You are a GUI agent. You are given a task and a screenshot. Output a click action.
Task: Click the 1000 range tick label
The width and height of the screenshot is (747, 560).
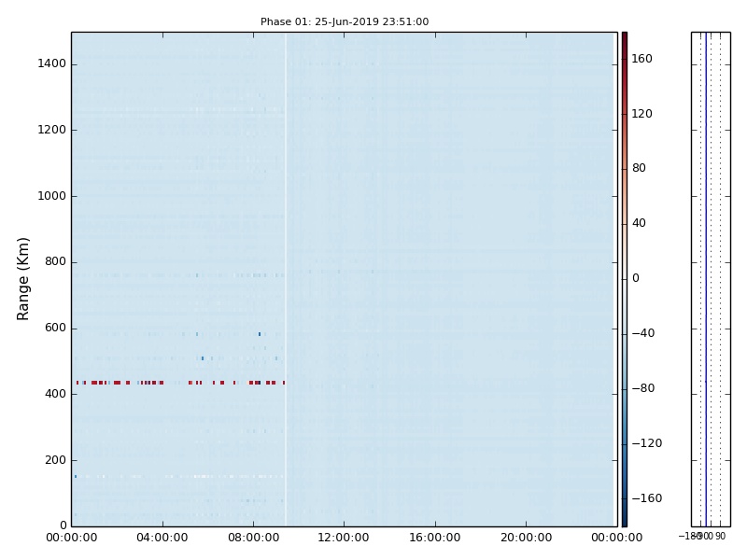pos(52,196)
